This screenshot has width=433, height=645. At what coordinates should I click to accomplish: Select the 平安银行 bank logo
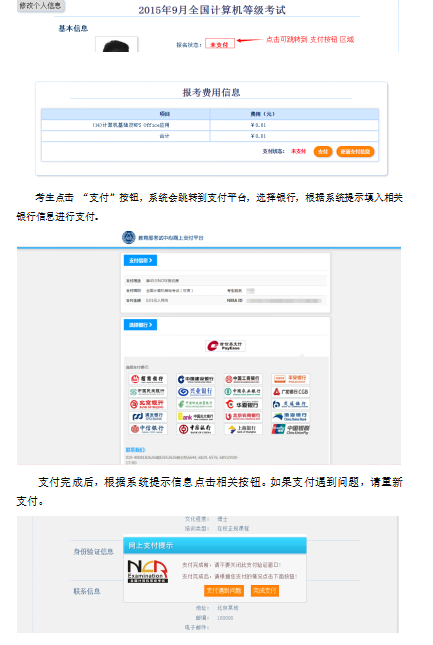coord(290,379)
